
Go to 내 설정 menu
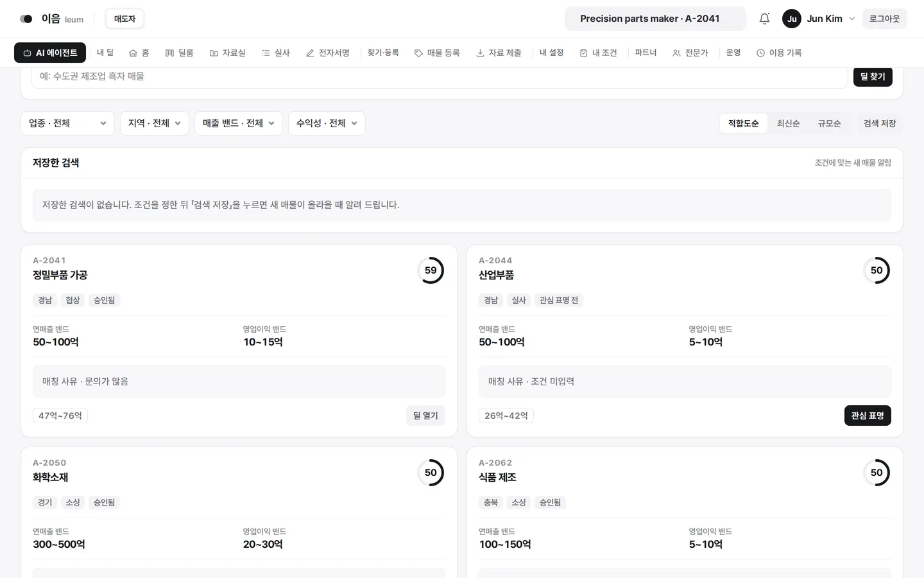[x=551, y=53]
